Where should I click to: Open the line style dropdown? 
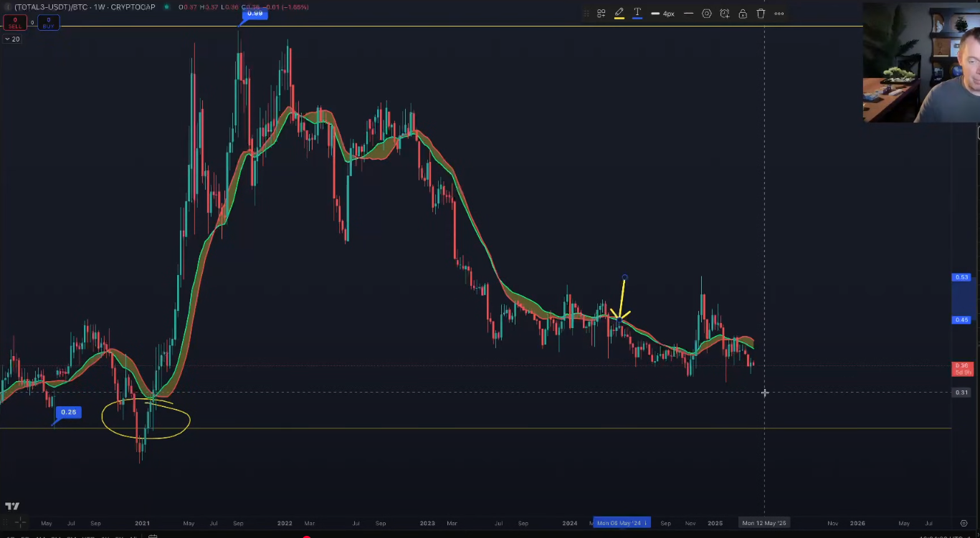[688, 14]
